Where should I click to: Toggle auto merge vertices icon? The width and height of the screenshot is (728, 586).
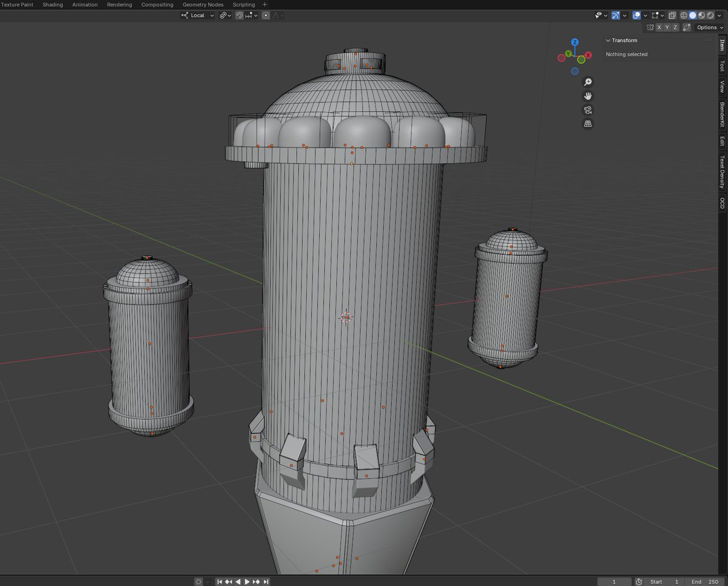[687, 27]
